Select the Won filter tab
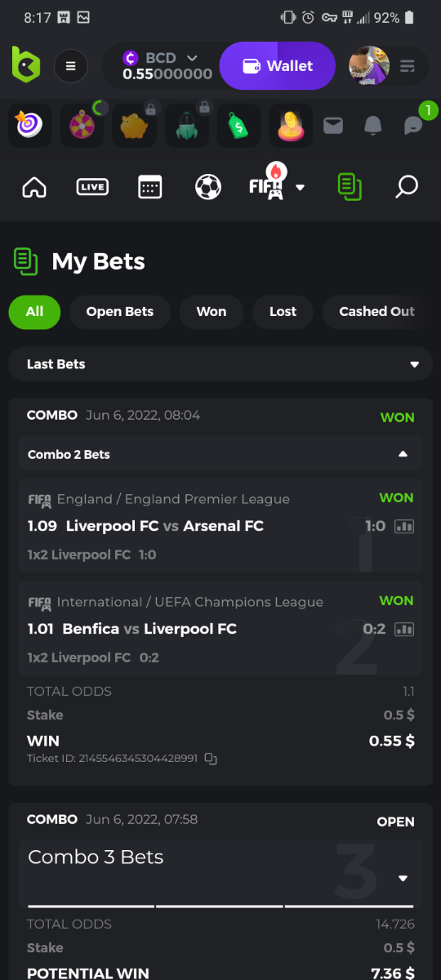This screenshot has height=980, width=441. click(212, 312)
